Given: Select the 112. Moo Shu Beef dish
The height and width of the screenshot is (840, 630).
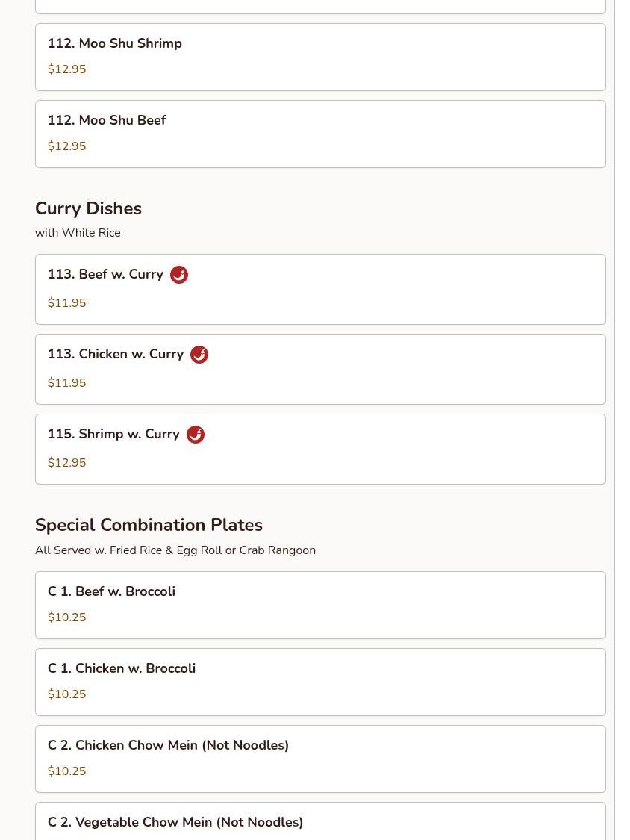Looking at the screenshot, I should click(x=107, y=120).
